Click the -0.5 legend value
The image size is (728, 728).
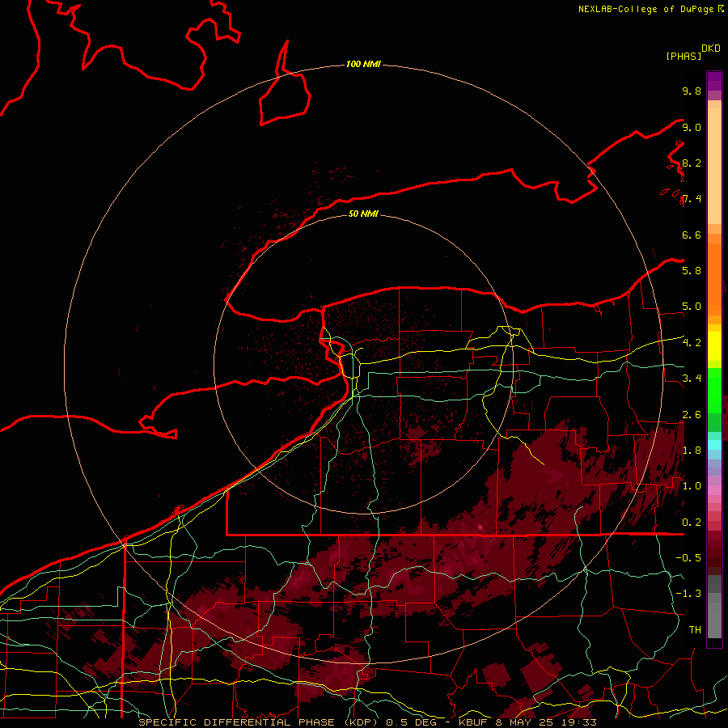[688, 558]
